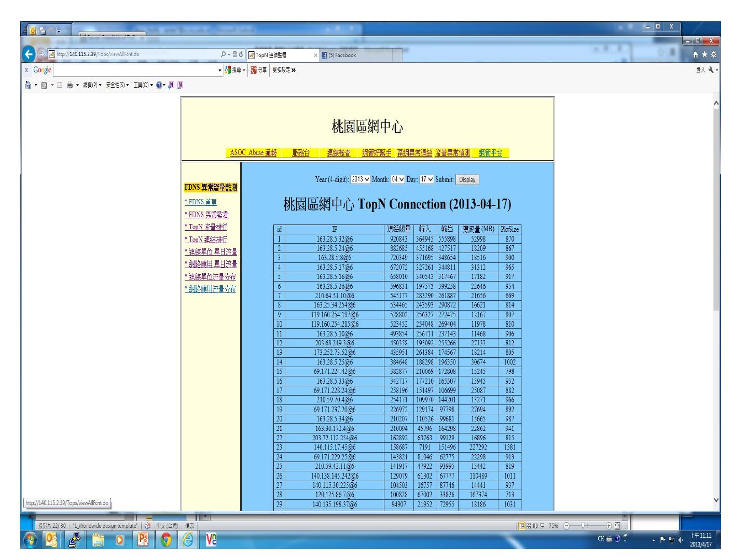Open Google Chrome from the taskbar

[167, 540]
